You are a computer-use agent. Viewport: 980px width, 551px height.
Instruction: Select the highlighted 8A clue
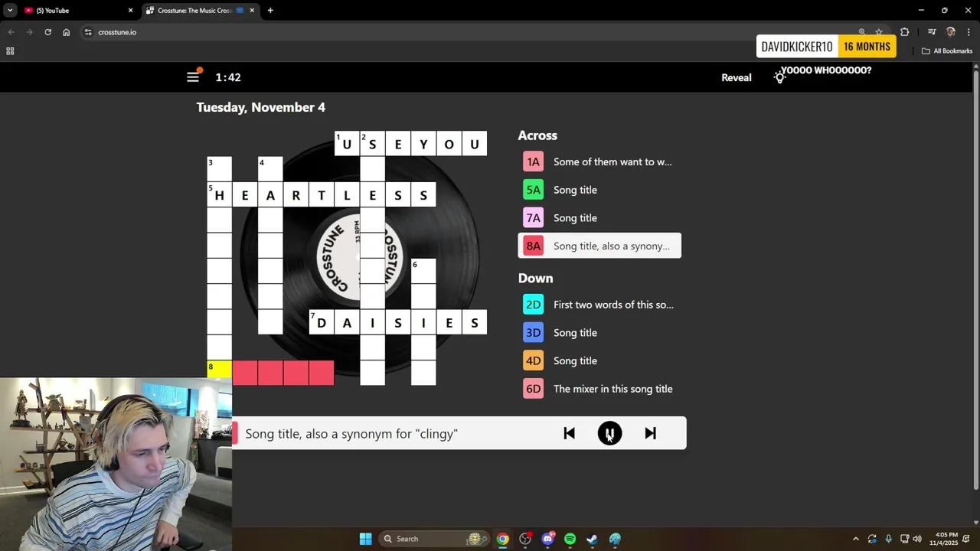(599, 246)
